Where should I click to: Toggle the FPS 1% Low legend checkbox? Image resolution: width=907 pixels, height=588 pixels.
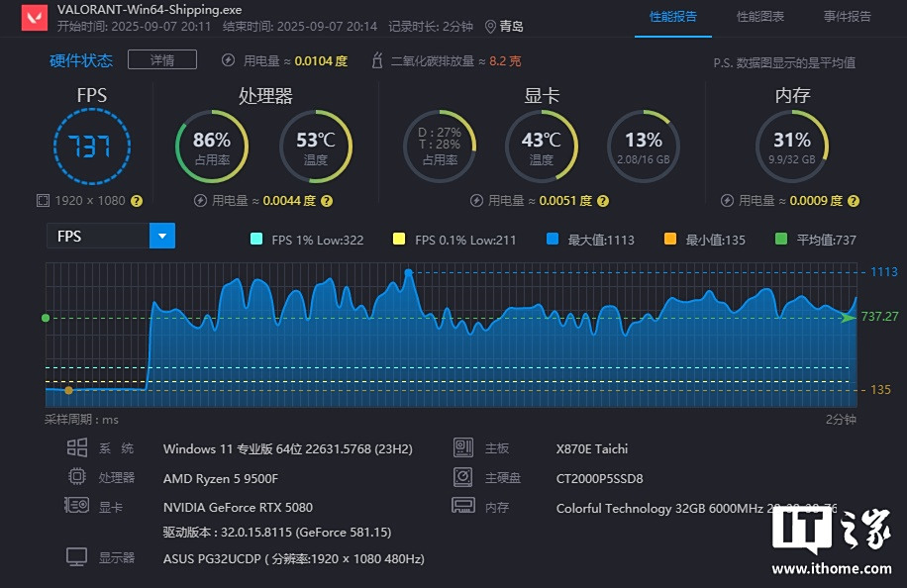(256, 239)
